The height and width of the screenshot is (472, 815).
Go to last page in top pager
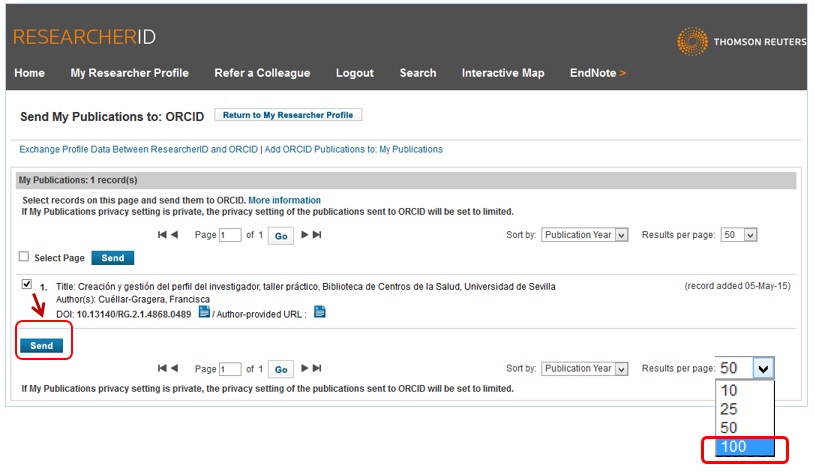click(x=317, y=235)
